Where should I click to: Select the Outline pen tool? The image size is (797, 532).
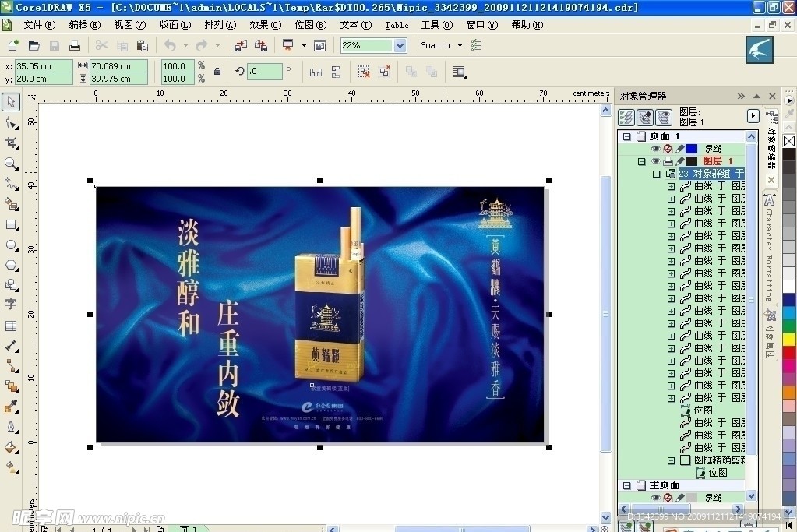[11, 426]
